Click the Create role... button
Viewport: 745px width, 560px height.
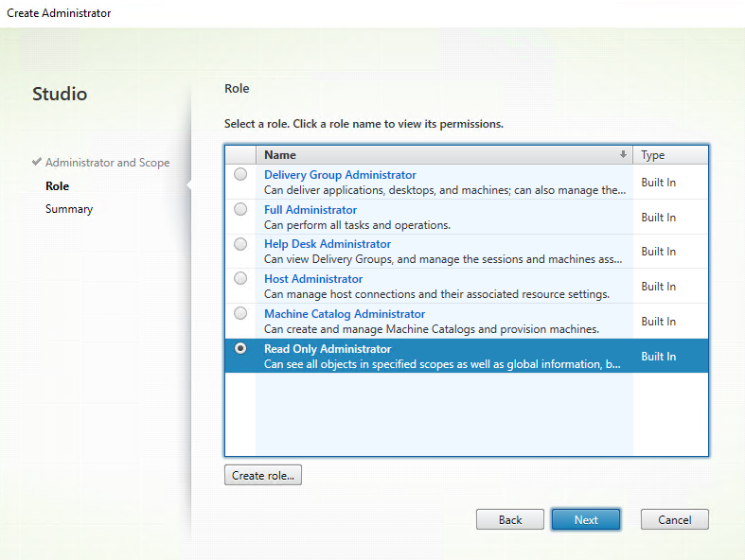(x=263, y=475)
